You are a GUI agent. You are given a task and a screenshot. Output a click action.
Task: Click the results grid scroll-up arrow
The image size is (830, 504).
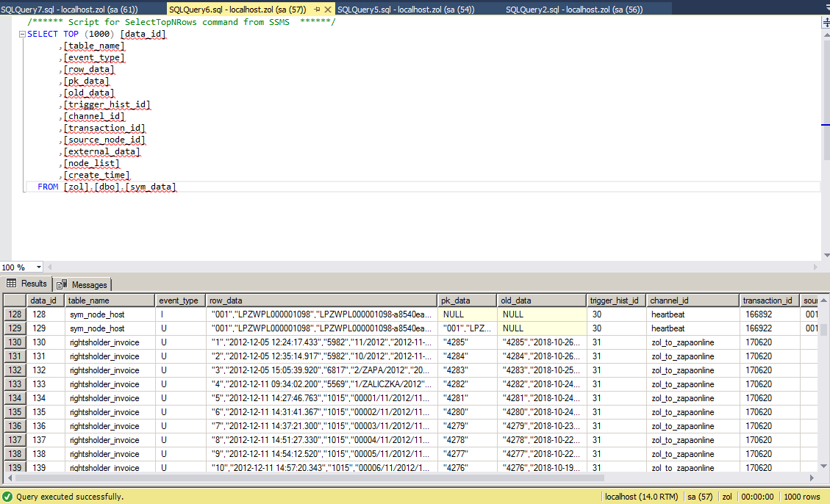click(x=825, y=300)
